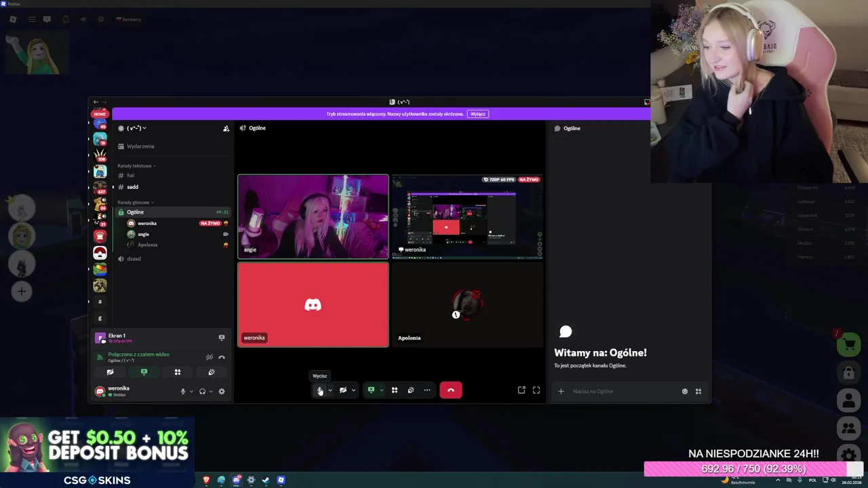Open microphone options arrow beside Wycisz button
868x488 pixels.
[x=330, y=390]
